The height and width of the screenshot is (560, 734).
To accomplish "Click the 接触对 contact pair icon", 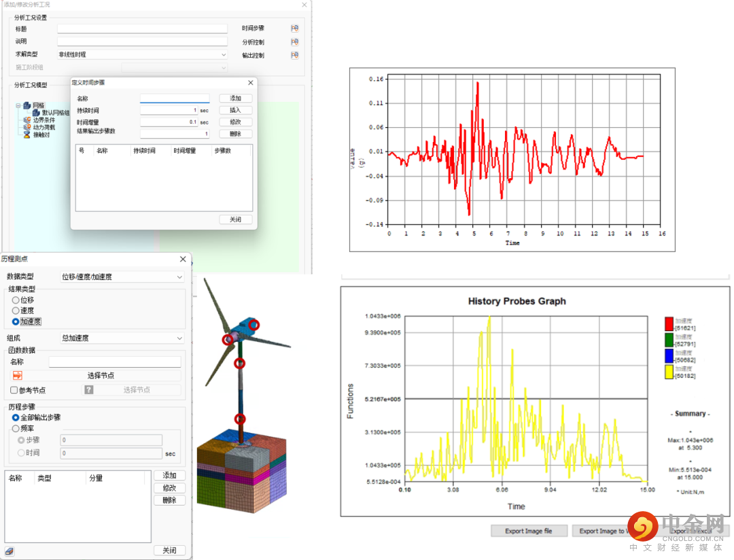I will 27,135.
